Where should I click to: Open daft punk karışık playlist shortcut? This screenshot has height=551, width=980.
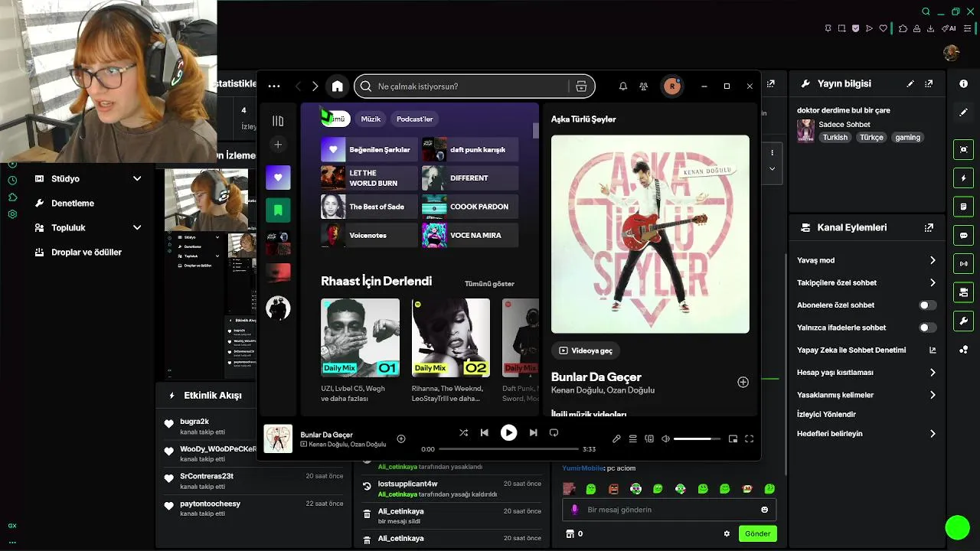click(470, 149)
